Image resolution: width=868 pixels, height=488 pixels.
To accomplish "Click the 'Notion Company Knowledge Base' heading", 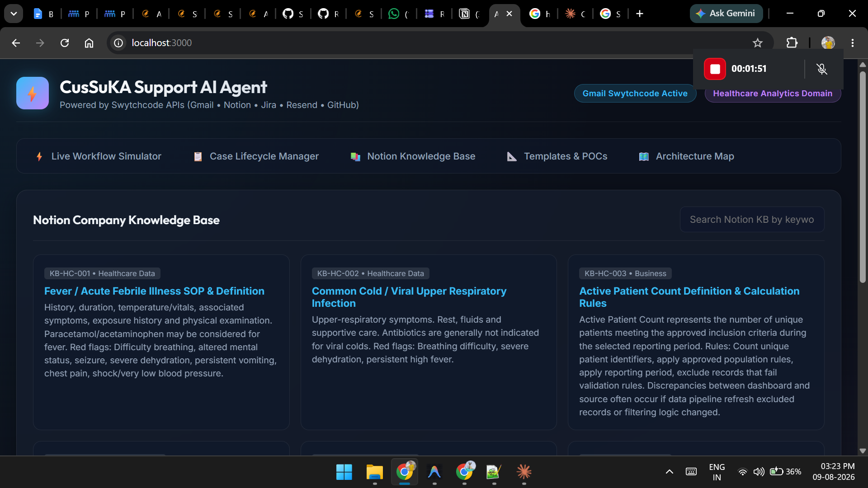I will pos(126,220).
